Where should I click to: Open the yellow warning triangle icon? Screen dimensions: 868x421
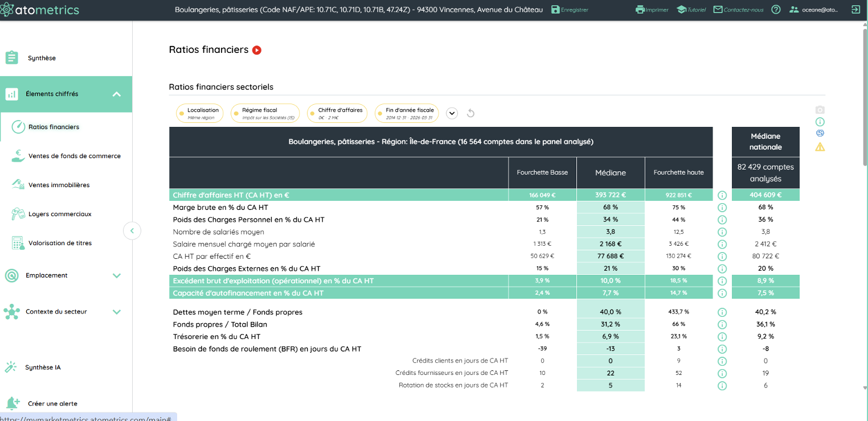point(820,147)
